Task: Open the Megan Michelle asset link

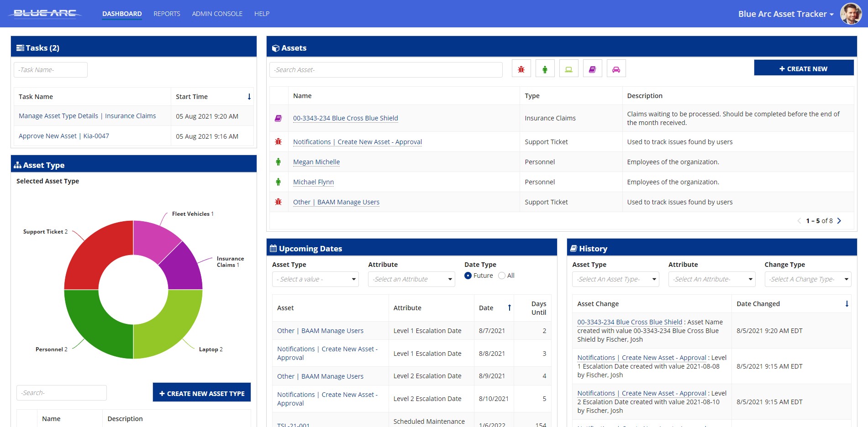Action: 316,162
